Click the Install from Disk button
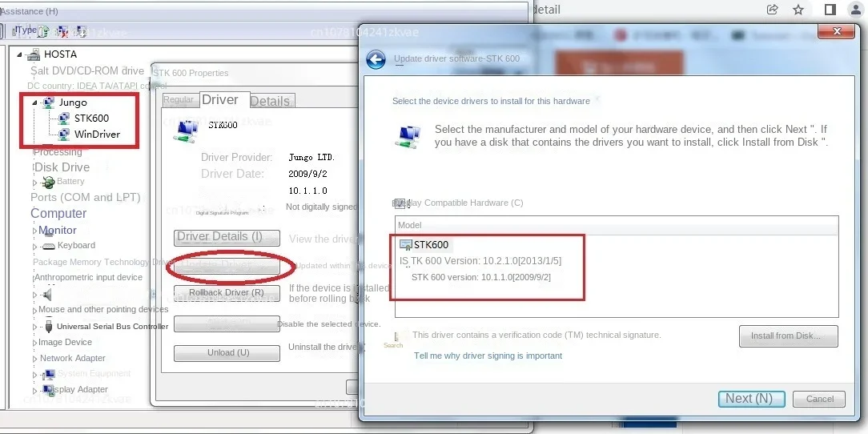Screen dimensions: 868x434 coord(788,336)
